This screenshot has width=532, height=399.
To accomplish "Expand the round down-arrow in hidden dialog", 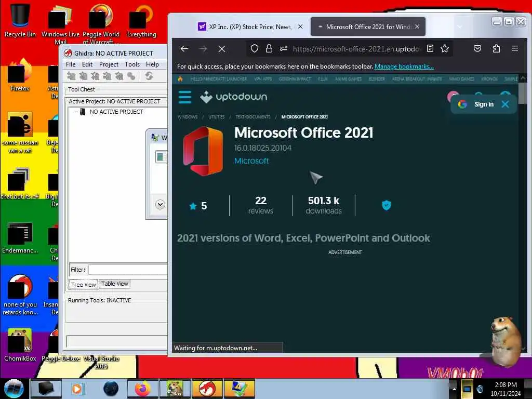I will click(160, 204).
